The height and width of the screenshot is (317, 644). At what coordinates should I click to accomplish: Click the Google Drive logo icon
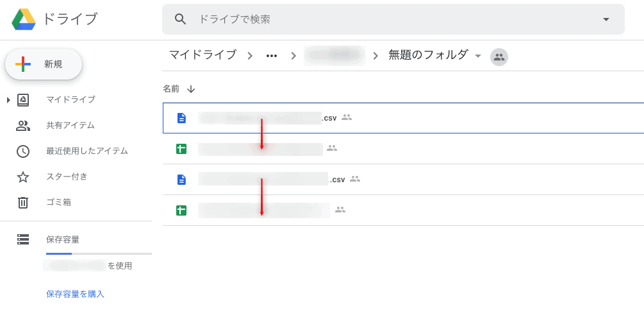point(23,19)
